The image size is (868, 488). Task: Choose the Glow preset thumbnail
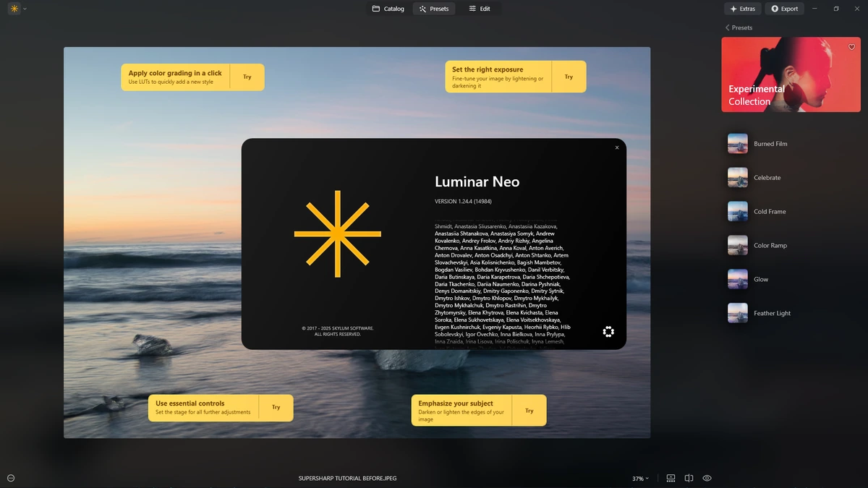(x=737, y=279)
